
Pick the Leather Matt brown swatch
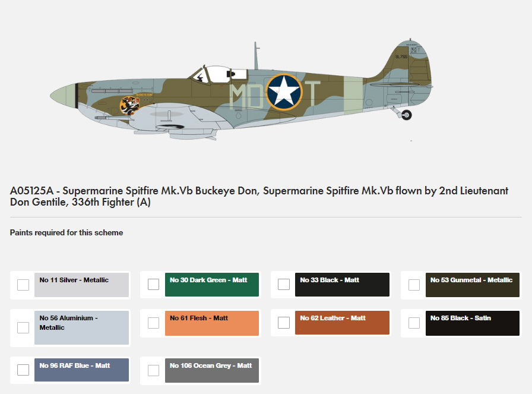[342, 322]
